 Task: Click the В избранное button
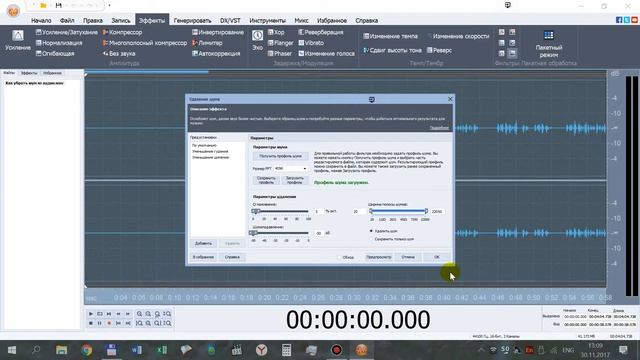click(203, 257)
